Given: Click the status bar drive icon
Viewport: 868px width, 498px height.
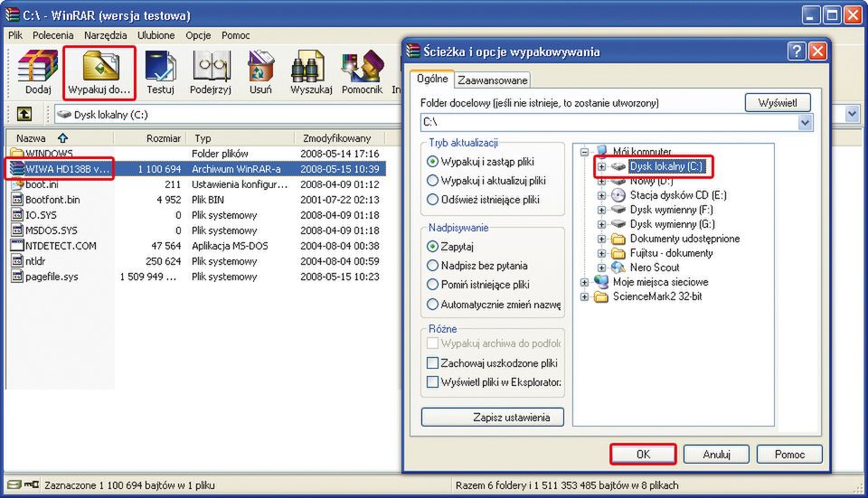Looking at the screenshot, I should coord(15,485).
